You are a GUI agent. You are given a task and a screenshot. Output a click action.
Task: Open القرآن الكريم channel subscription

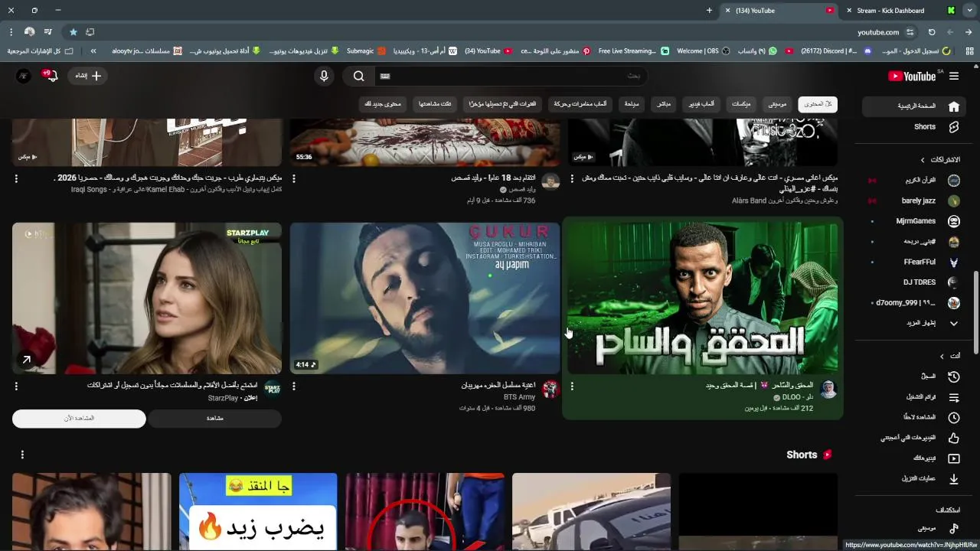[915, 181]
